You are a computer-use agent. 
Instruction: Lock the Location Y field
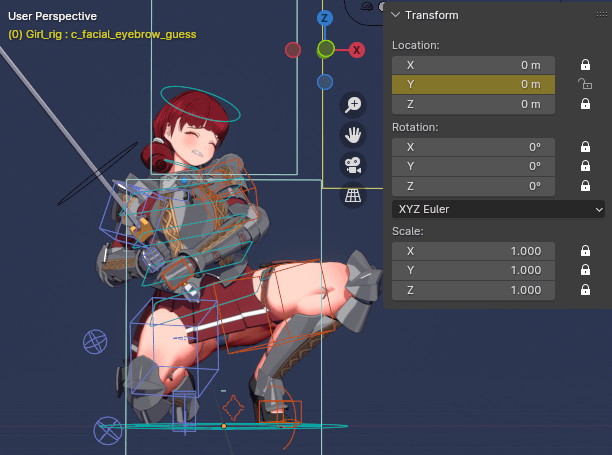(585, 84)
